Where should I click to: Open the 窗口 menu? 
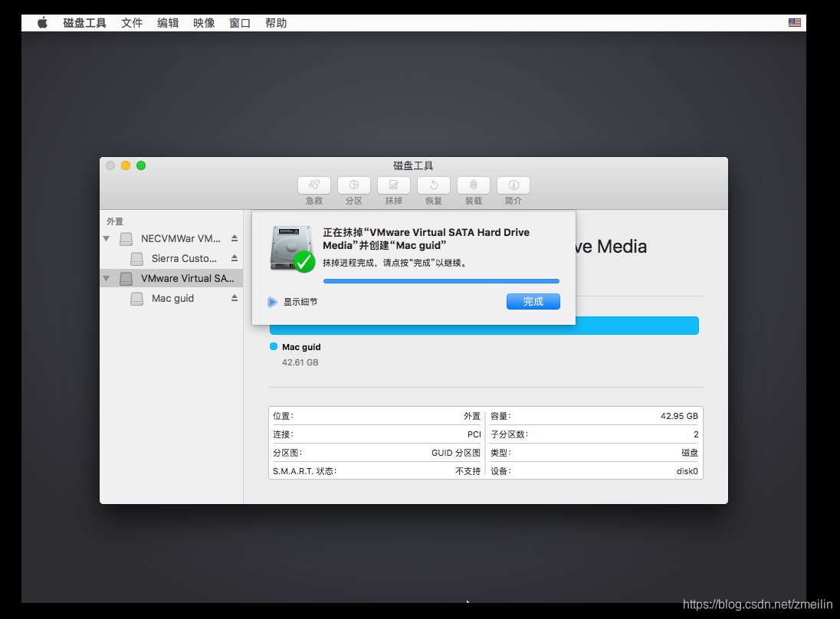[x=239, y=23]
